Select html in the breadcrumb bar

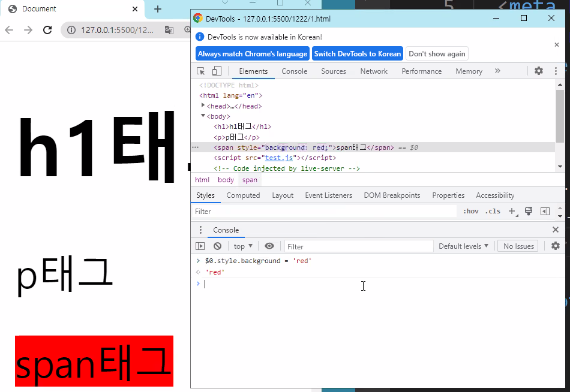click(x=202, y=180)
